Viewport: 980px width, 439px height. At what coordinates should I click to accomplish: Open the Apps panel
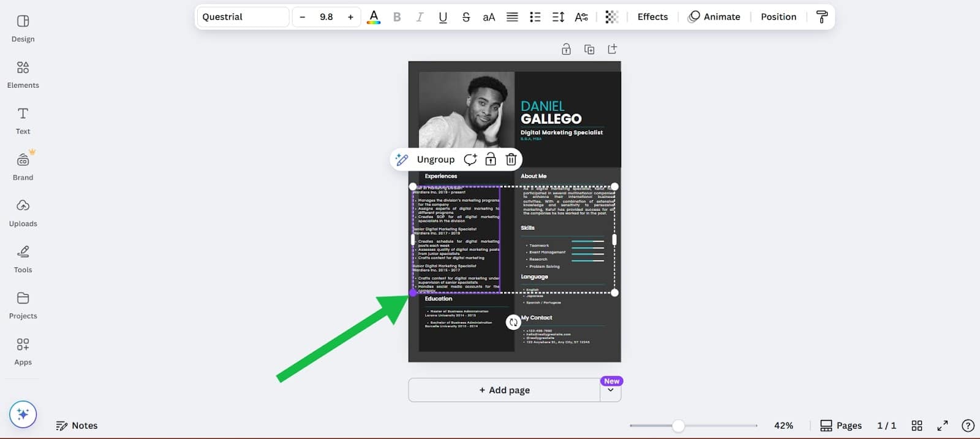click(x=23, y=352)
